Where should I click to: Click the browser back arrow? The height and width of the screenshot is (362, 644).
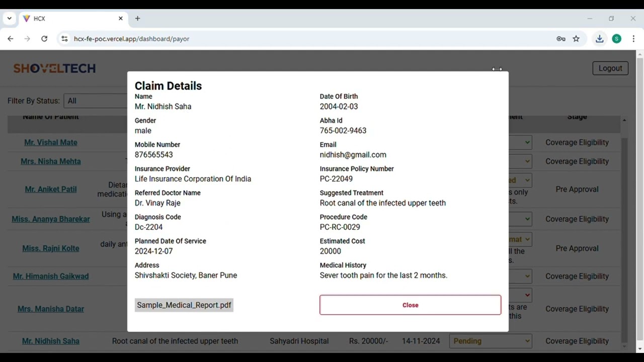click(x=10, y=39)
